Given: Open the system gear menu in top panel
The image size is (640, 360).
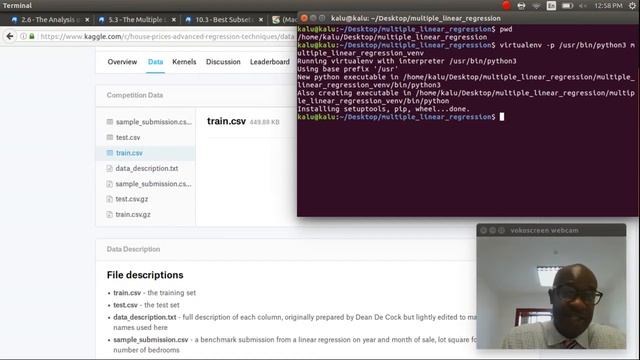Looking at the screenshot, I should click(x=633, y=6).
